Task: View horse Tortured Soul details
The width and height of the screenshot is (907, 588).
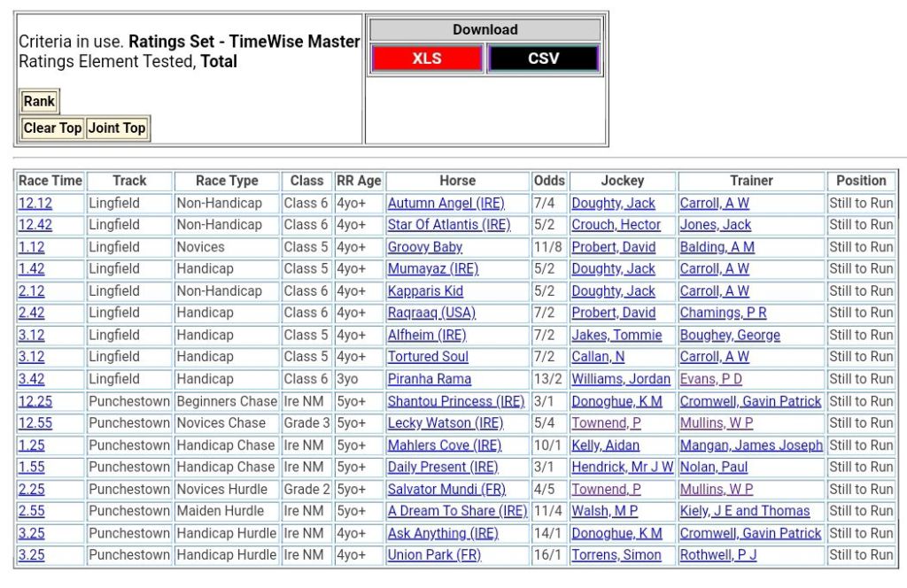Action: click(x=428, y=357)
